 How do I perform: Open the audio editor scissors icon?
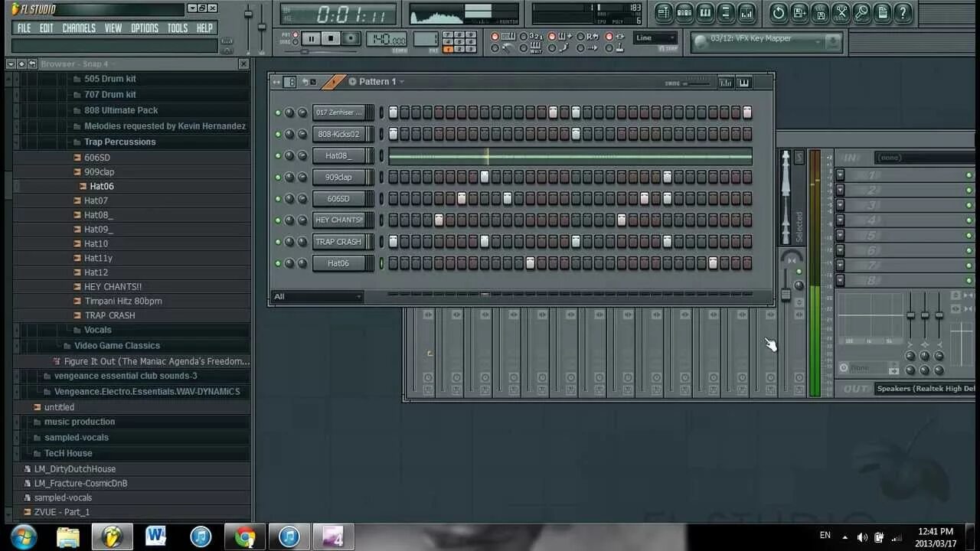point(841,12)
